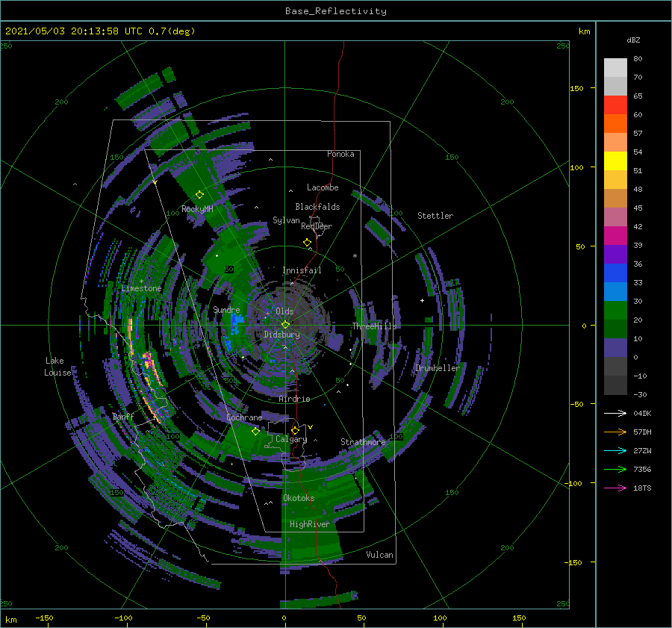Image resolution: width=672 pixels, height=628 pixels.
Task: Click the -150 tick on bottom axis
Action: tap(44, 618)
